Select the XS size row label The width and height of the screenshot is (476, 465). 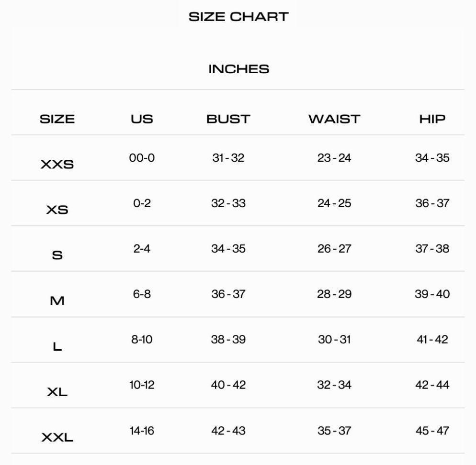point(57,210)
